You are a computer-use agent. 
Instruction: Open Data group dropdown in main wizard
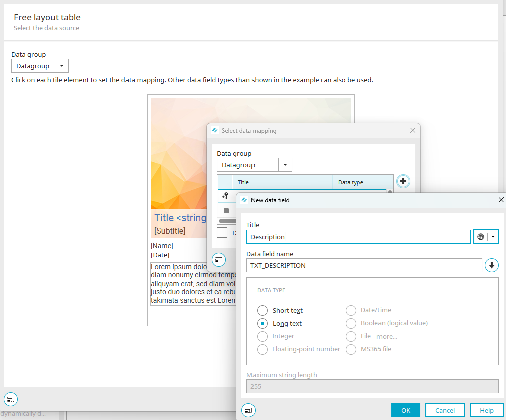coord(61,66)
